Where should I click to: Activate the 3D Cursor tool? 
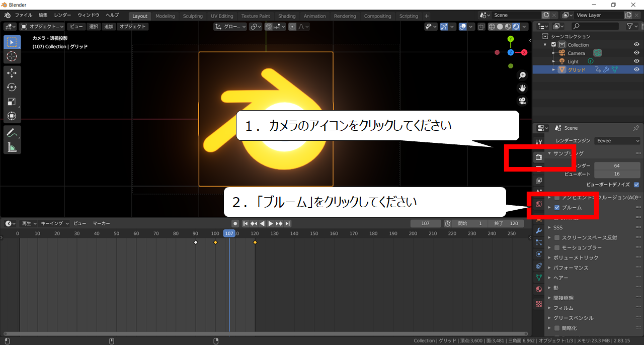(x=12, y=56)
